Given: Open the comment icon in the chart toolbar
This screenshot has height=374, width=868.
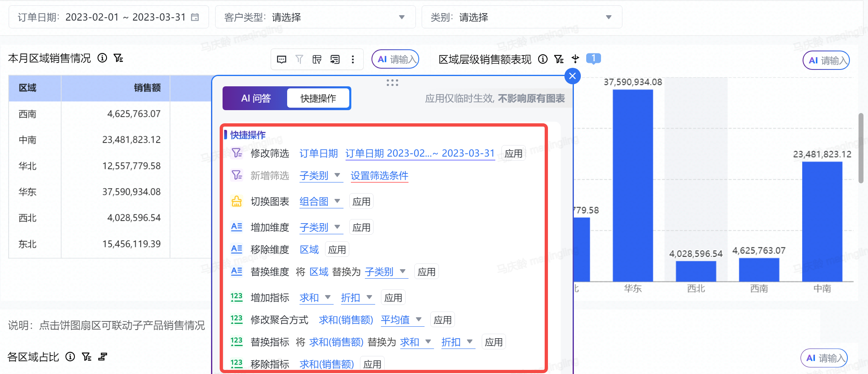Looking at the screenshot, I should point(281,60).
